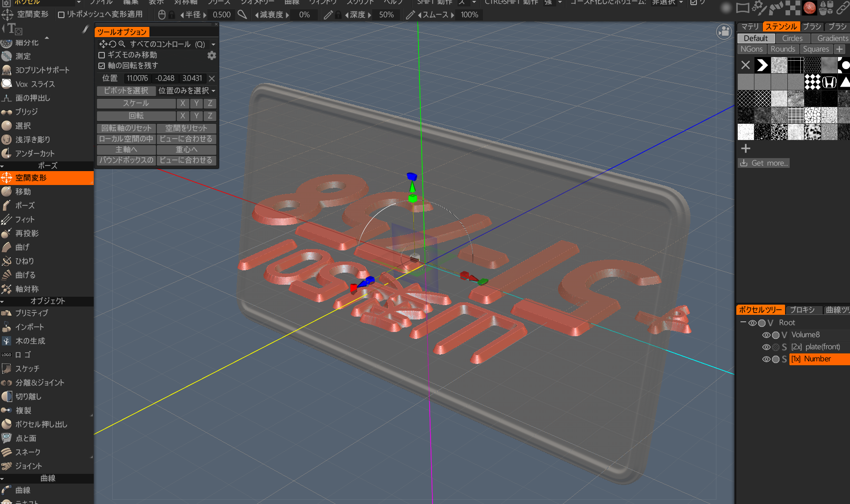Open the Gradients stencil tab
Viewport: 850px width, 504px height.
832,38
